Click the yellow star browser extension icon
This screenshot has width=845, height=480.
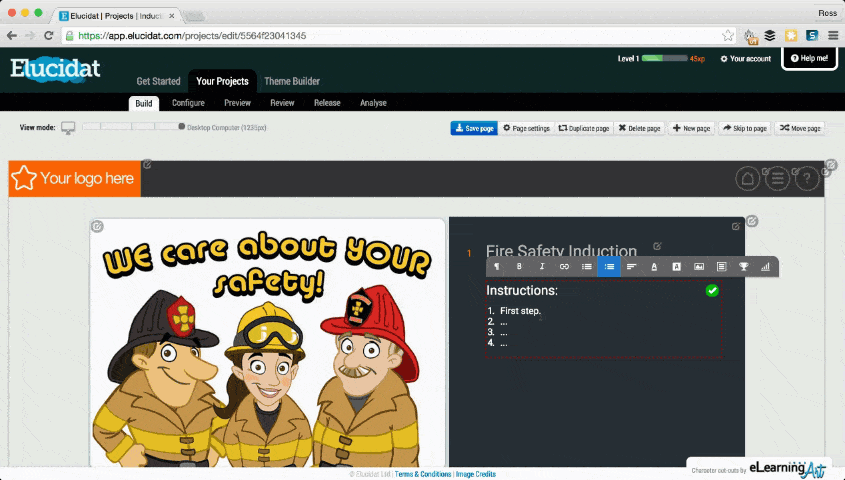(x=791, y=36)
